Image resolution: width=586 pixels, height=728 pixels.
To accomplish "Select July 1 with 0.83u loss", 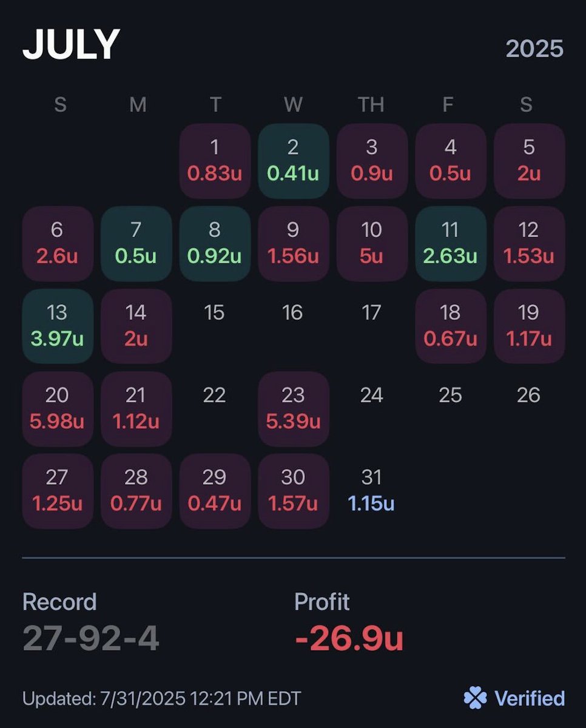I will pyautogui.click(x=215, y=161).
